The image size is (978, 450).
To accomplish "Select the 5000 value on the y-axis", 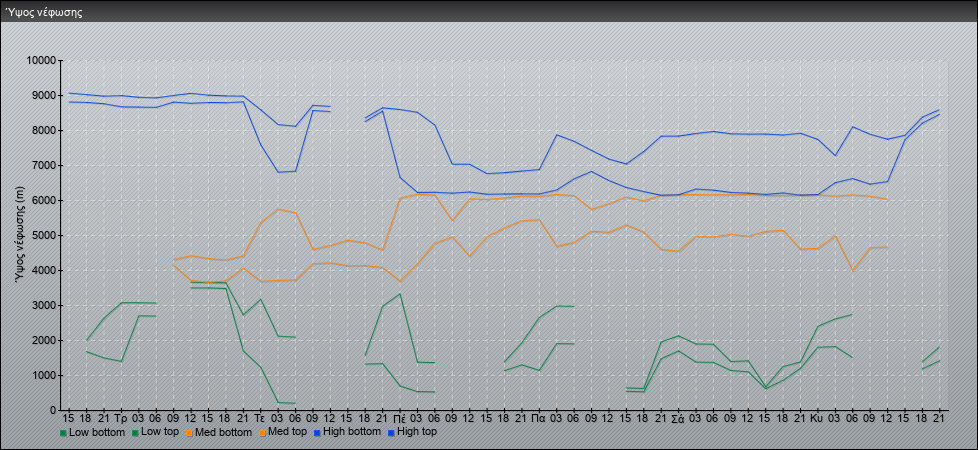I will (x=45, y=235).
